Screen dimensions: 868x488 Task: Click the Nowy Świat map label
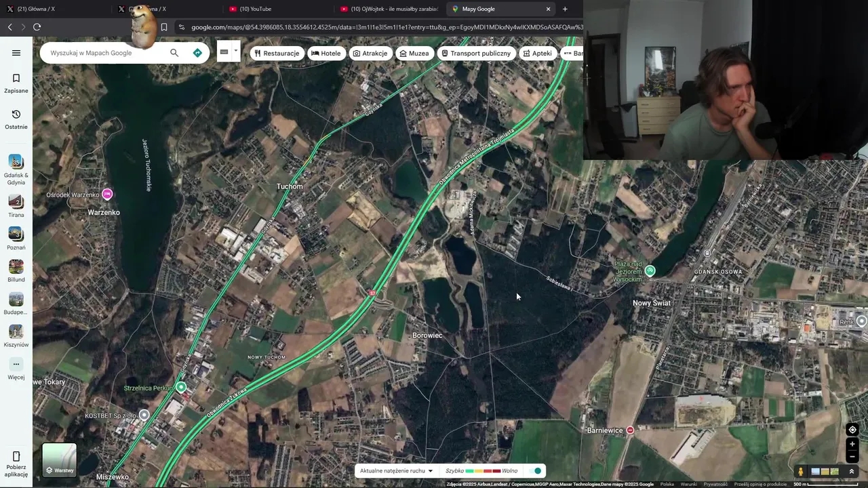click(652, 303)
